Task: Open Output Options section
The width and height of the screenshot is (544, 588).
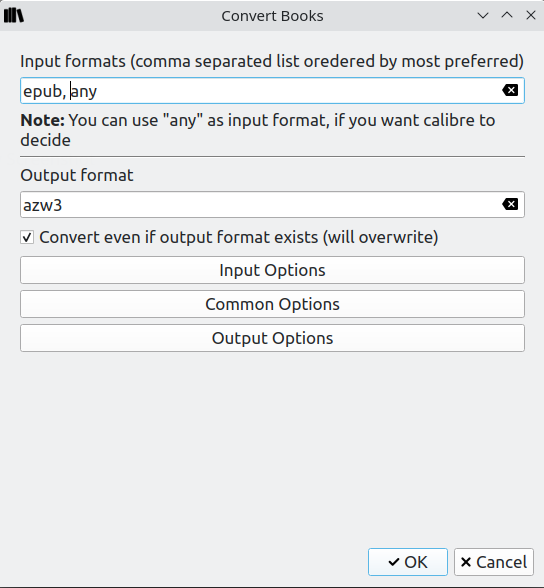Action: (272, 338)
